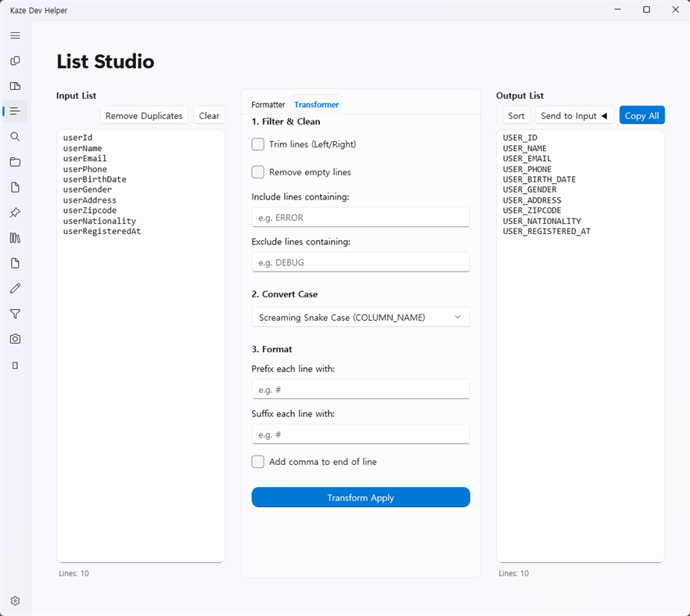Image resolution: width=690 pixels, height=616 pixels.
Task: Click USER_ZIPCODE in the output list
Action: [532, 211]
